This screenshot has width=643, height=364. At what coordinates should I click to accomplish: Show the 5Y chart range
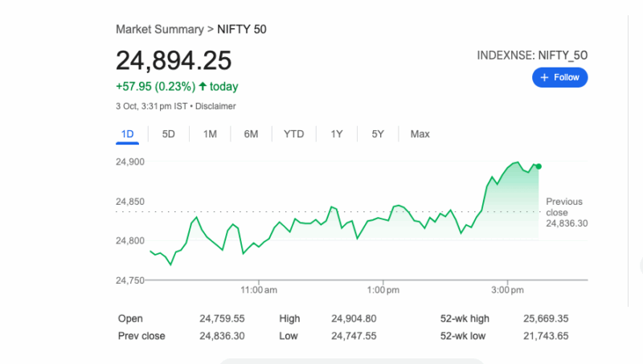coord(378,133)
